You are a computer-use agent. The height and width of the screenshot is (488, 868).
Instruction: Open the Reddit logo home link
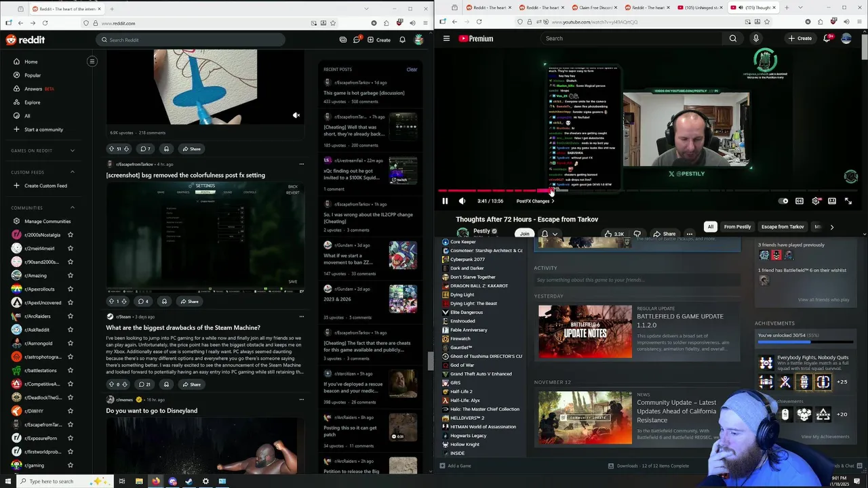tap(25, 40)
